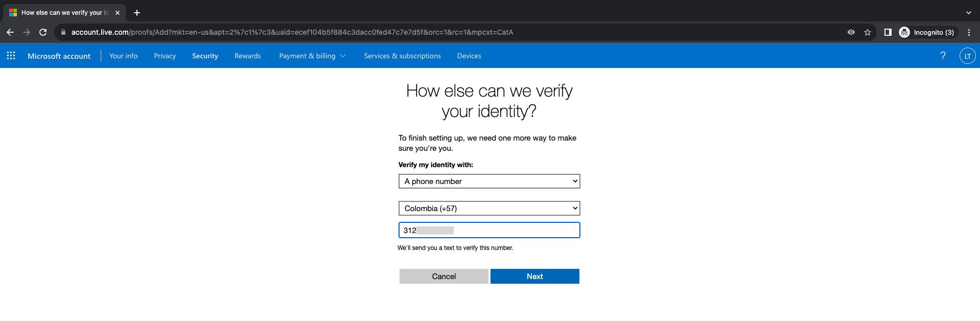The width and height of the screenshot is (980, 321).
Task: Open the LT account profile avatar
Action: 967,56
